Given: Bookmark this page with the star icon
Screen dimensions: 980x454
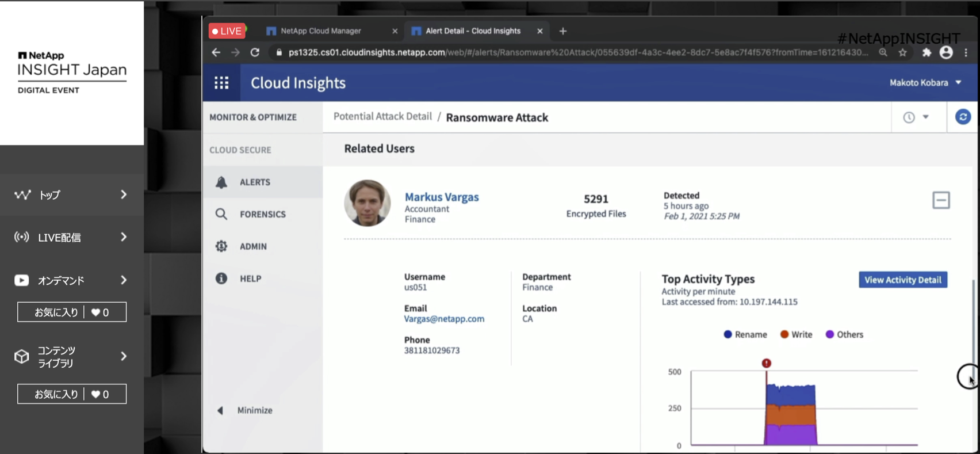Looking at the screenshot, I should [903, 52].
